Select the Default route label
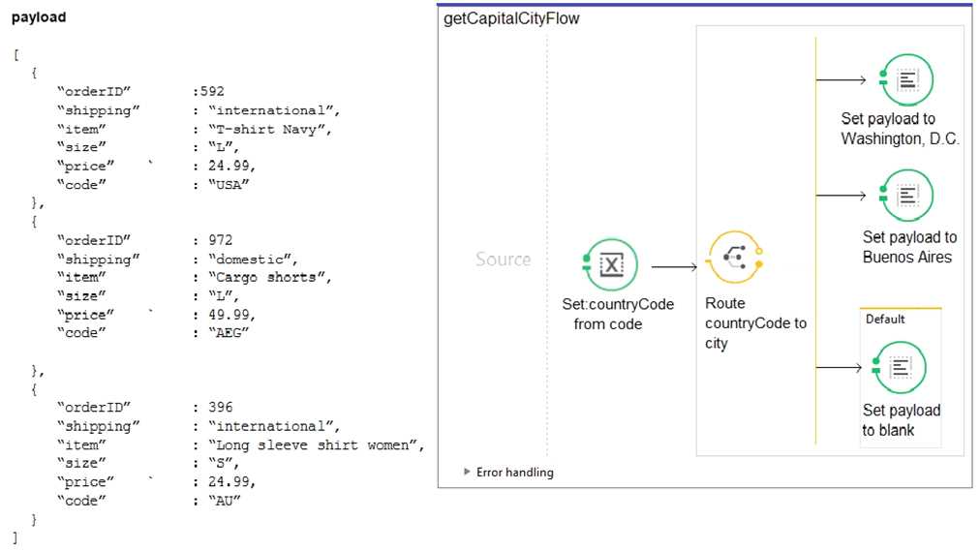Screen dimensions: 980x551 [x=885, y=319]
